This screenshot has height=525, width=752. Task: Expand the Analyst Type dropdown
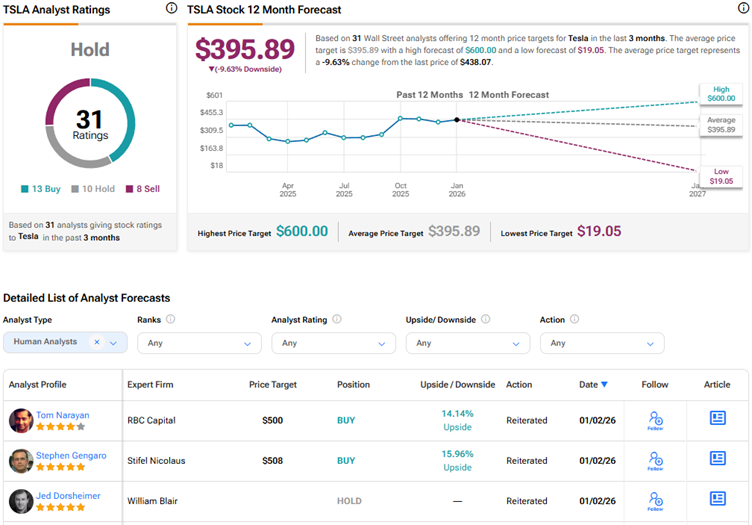click(113, 343)
